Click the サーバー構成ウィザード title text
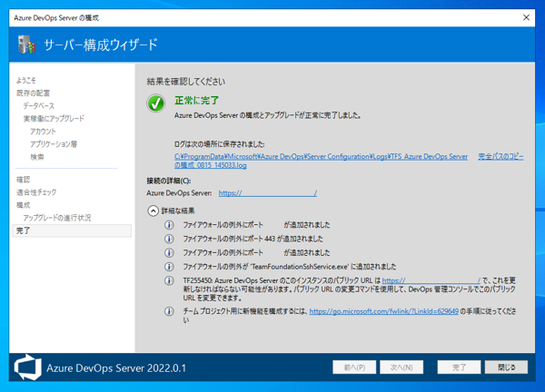Image resolution: width=545 pixels, height=392 pixels. (x=101, y=44)
